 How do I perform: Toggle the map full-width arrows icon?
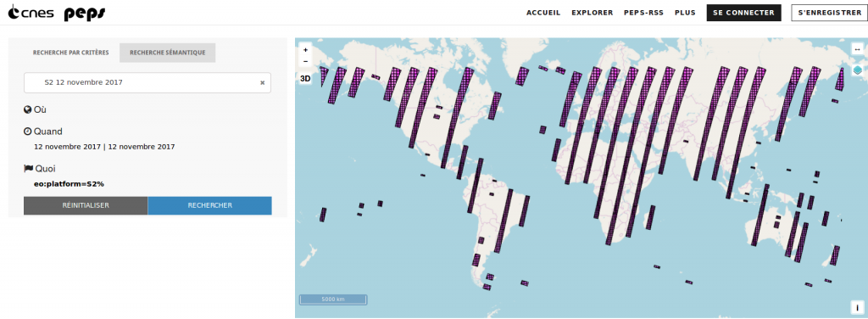pos(857,49)
